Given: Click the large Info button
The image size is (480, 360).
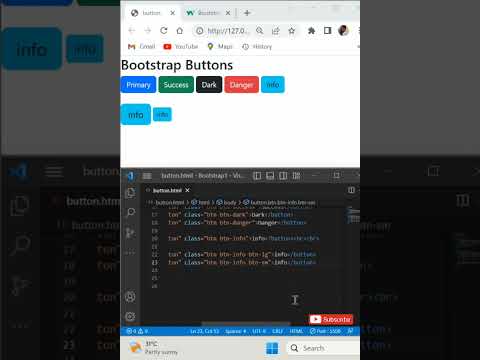Looking at the screenshot, I should pyautogui.click(x=136, y=115).
